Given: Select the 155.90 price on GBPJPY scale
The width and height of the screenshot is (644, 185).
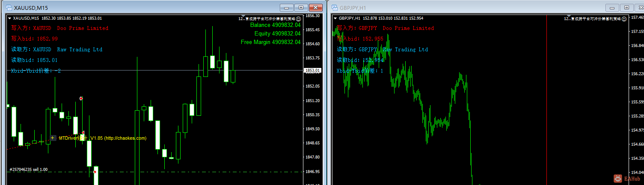Looking at the screenshot, I should (637, 88).
